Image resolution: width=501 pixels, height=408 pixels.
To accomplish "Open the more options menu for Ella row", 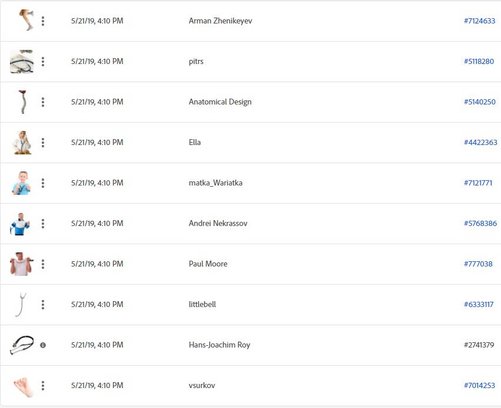I will tap(43, 143).
